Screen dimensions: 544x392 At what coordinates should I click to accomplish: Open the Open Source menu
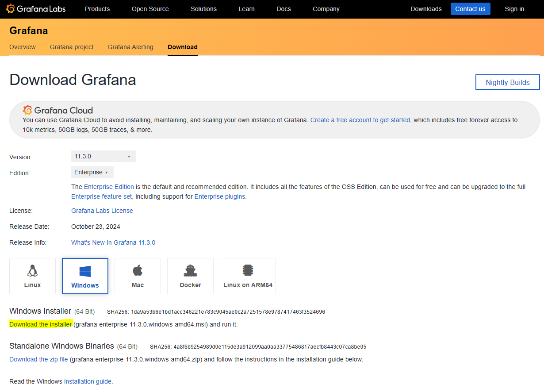tap(150, 9)
